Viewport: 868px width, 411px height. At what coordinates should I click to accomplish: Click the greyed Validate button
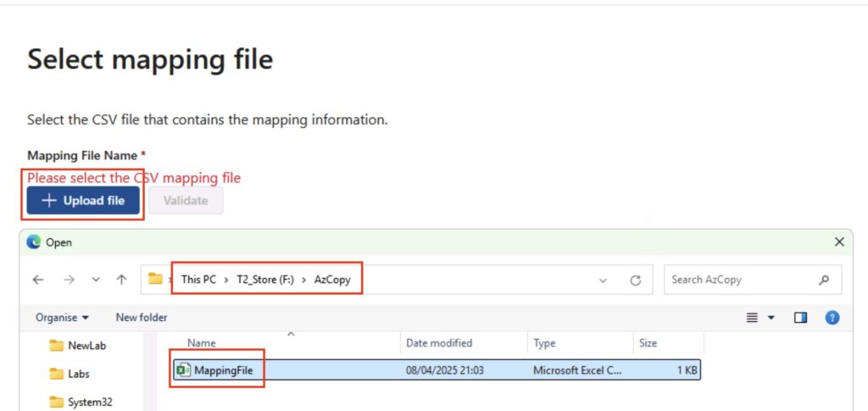(x=186, y=201)
